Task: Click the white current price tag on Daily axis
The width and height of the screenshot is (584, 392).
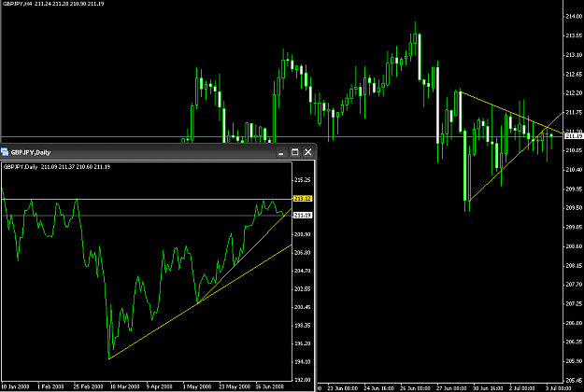Action: point(303,216)
